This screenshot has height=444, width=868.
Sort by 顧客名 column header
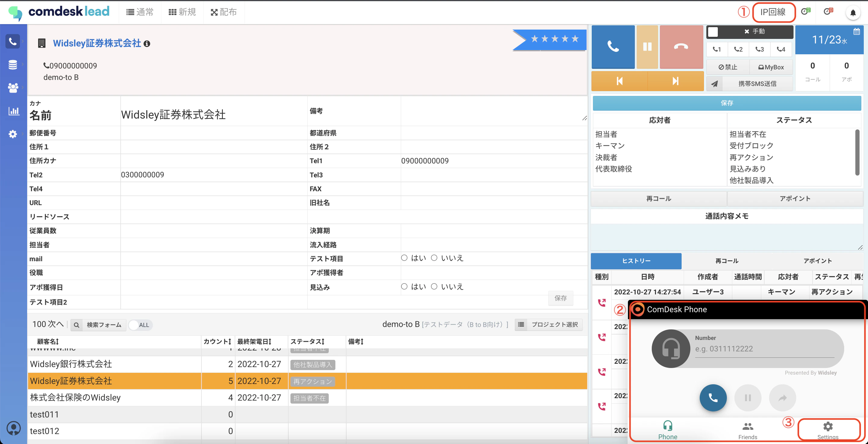(48, 341)
